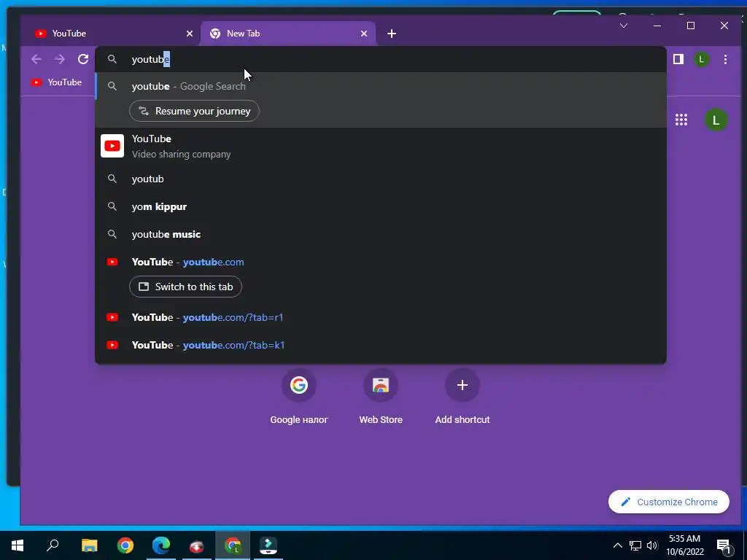The width and height of the screenshot is (747, 560).
Task: Open the YouTube bookmark in bookmarks bar
Action: click(x=56, y=82)
